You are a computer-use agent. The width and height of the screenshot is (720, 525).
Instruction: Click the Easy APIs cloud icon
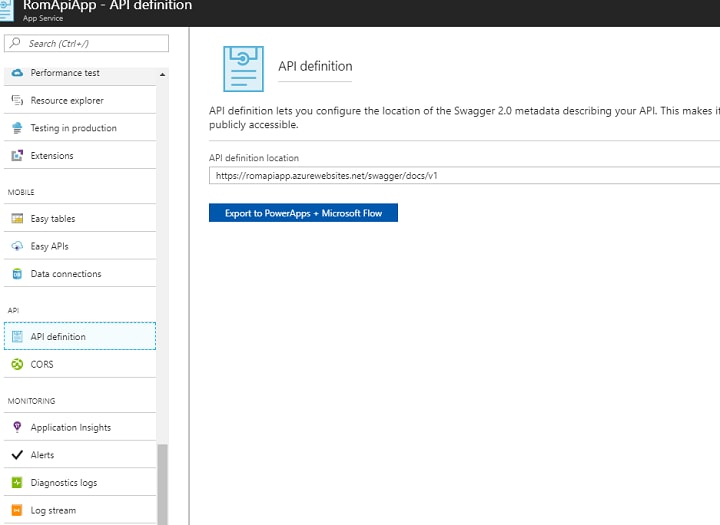(17, 246)
